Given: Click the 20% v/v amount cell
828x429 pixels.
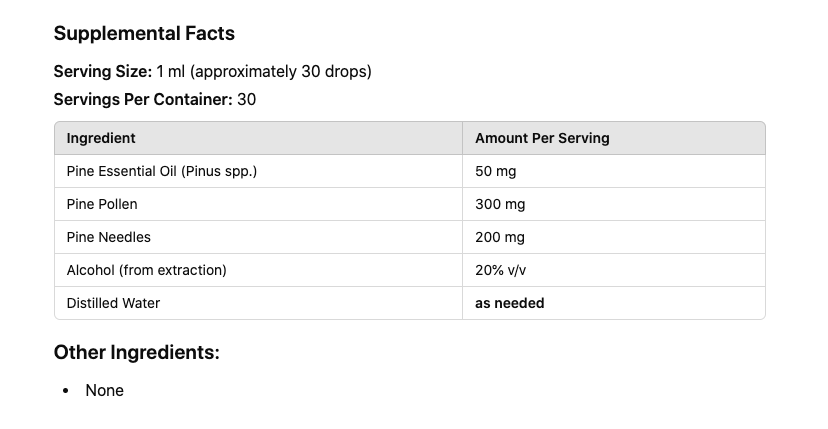Looking at the screenshot, I should 505,270.
